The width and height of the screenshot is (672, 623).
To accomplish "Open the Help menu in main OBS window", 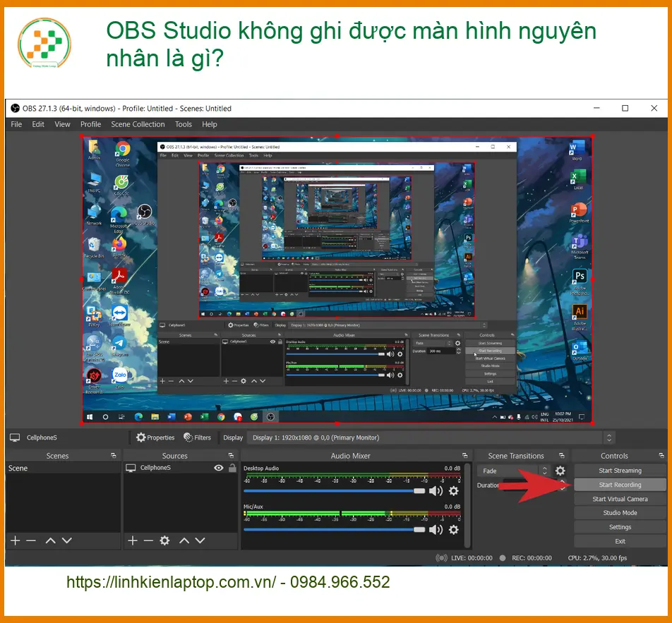I will point(210,124).
